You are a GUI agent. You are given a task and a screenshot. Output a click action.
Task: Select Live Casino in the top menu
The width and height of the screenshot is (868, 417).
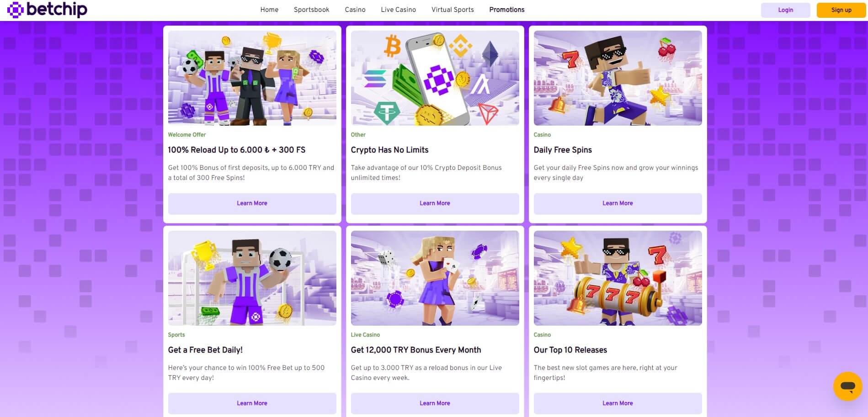398,10
